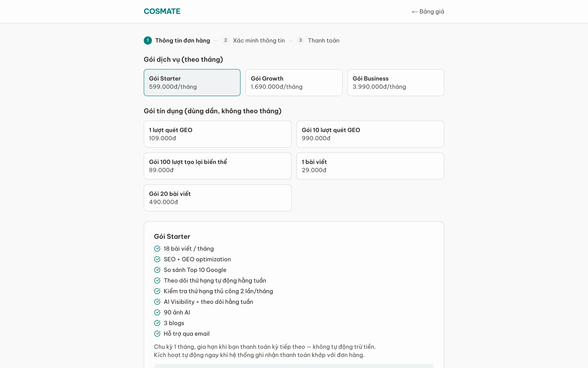588x368 pixels.
Task: Select step 3 Thanh toán
Action: (x=318, y=40)
